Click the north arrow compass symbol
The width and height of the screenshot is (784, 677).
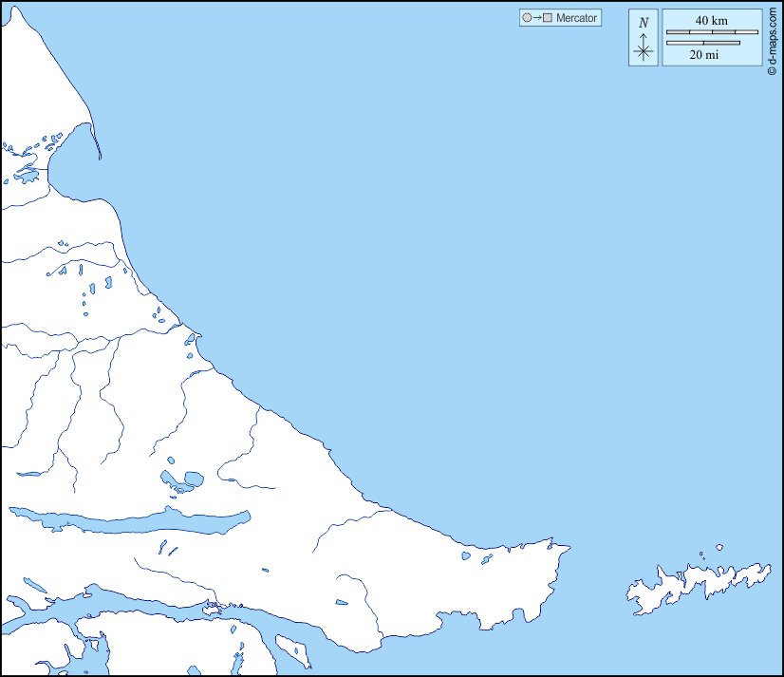[644, 38]
